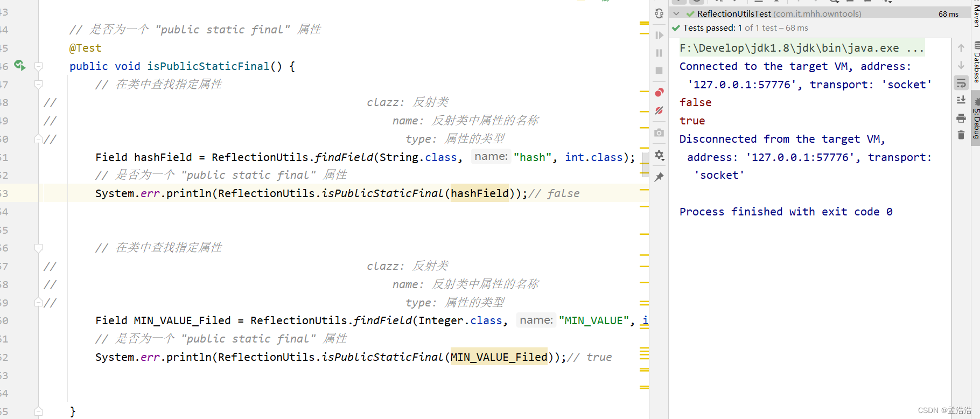The height and width of the screenshot is (419, 980).
Task: Click the down arrow in console toolbar
Action: [x=961, y=65]
